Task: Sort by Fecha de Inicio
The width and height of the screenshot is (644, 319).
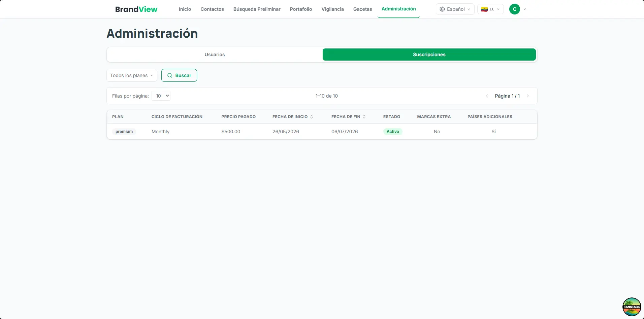Action: coord(293,117)
